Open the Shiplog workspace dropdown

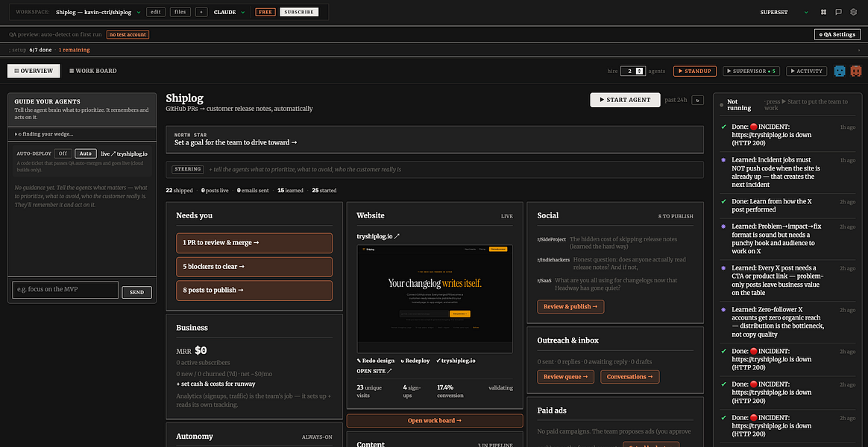click(100, 12)
